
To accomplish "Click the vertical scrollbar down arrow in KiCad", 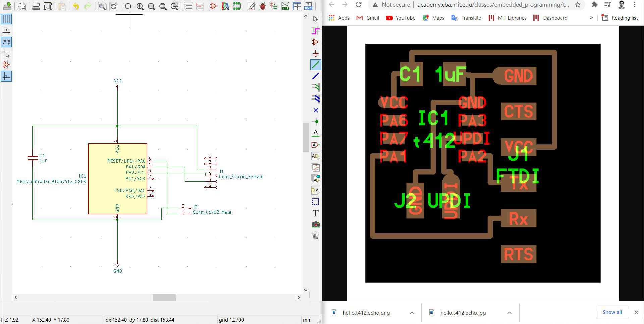I will pyautogui.click(x=306, y=290).
